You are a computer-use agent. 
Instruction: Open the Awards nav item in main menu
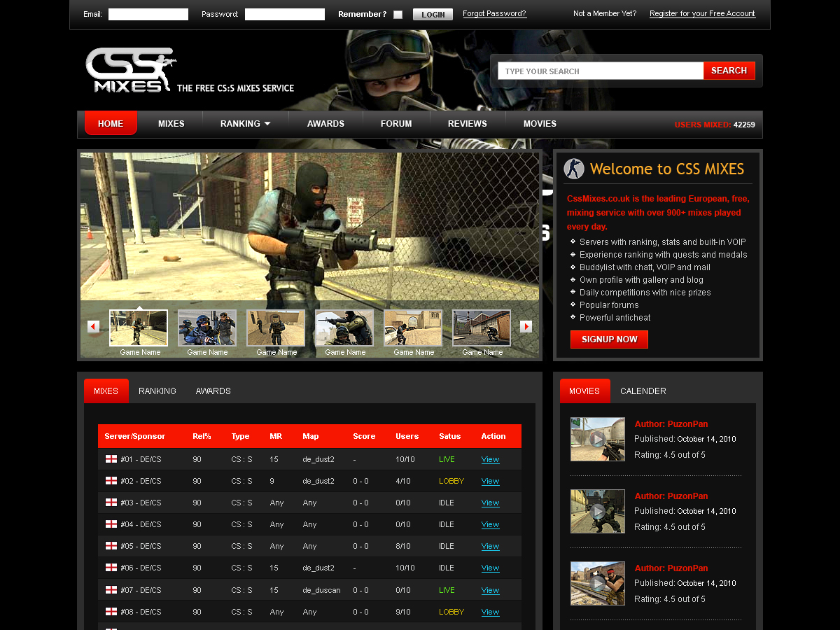pyautogui.click(x=325, y=124)
